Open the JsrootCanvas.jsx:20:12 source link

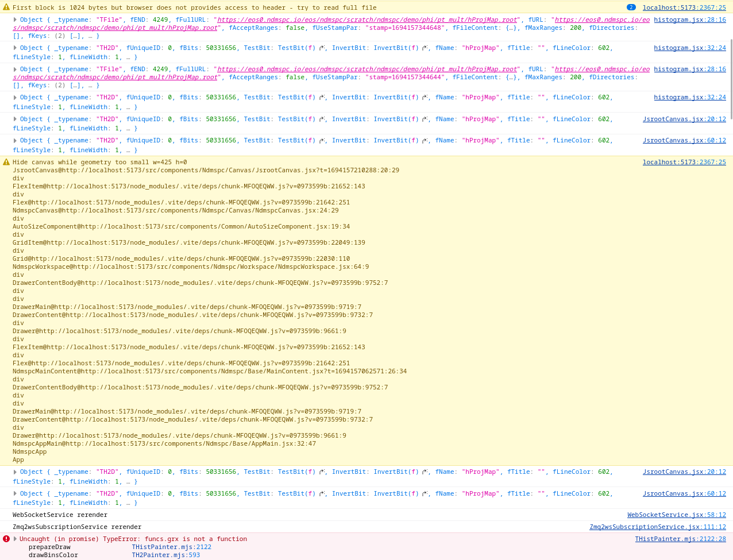[x=684, y=119]
